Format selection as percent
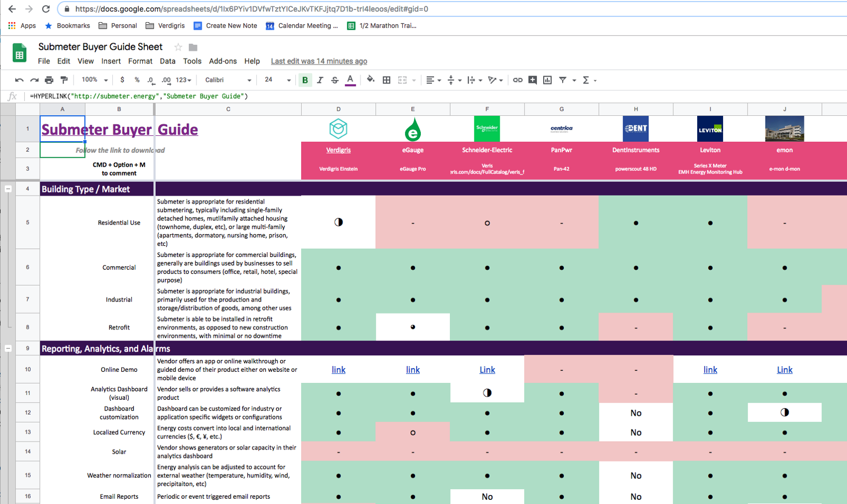The height and width of the screenshot is (504, 847). coord(137,80)
